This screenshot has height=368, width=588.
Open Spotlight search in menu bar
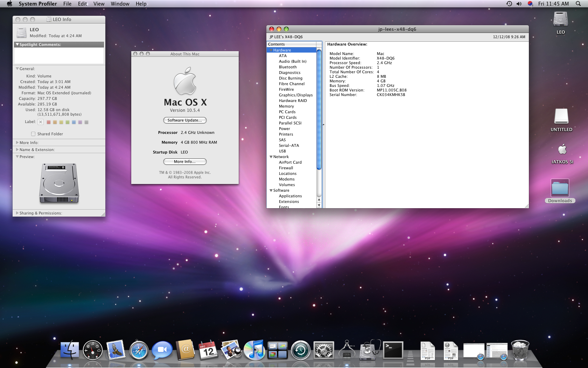pos(578,4)
